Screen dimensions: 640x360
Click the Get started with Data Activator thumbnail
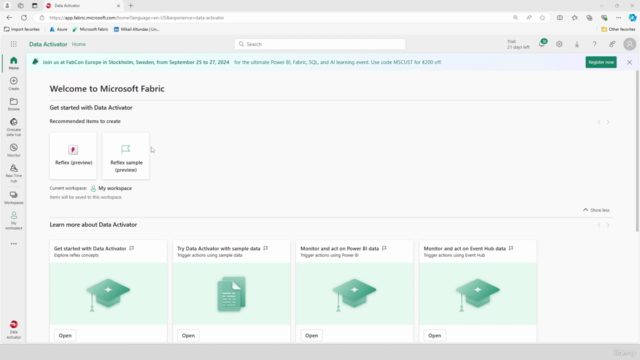click(x=108, y=294)
